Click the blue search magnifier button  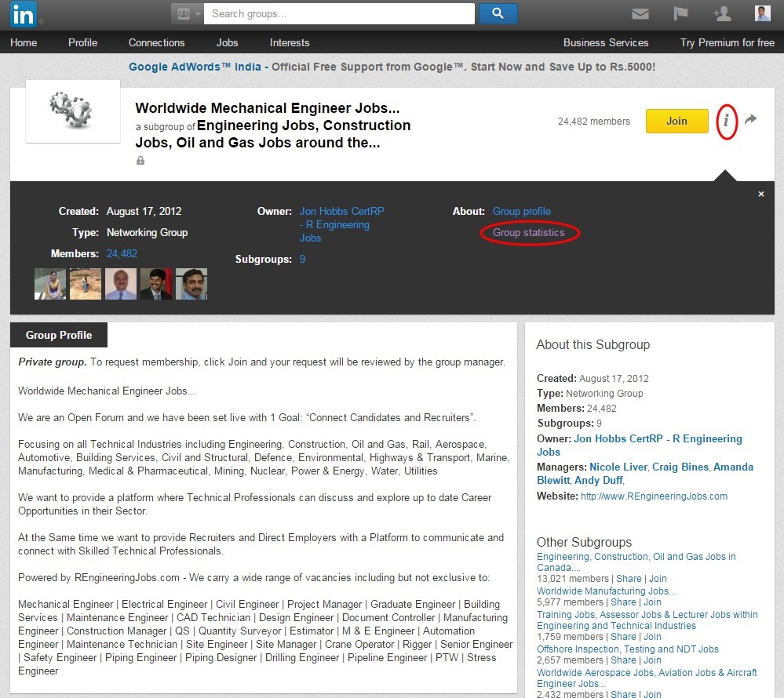pyautogui.click(x=498, y=13)
